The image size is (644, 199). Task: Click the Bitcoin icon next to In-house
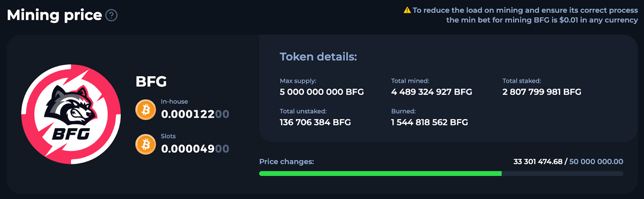[x=145, y=110]
